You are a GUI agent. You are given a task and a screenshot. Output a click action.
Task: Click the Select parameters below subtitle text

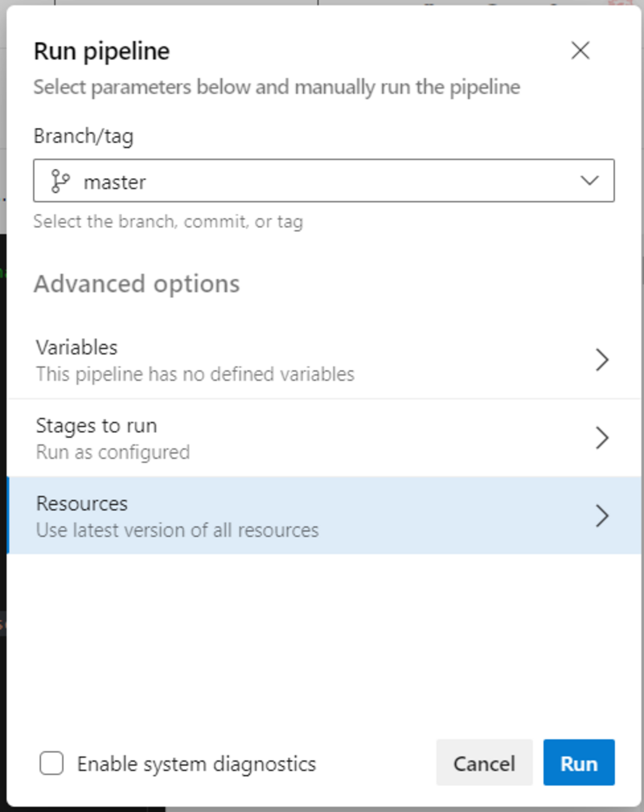pos(276,87)
